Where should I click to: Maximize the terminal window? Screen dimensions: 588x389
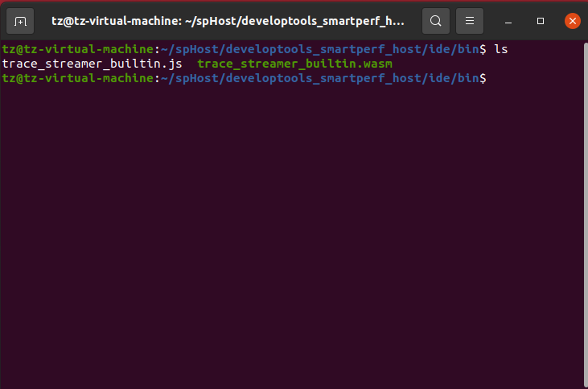pos(541,20)
